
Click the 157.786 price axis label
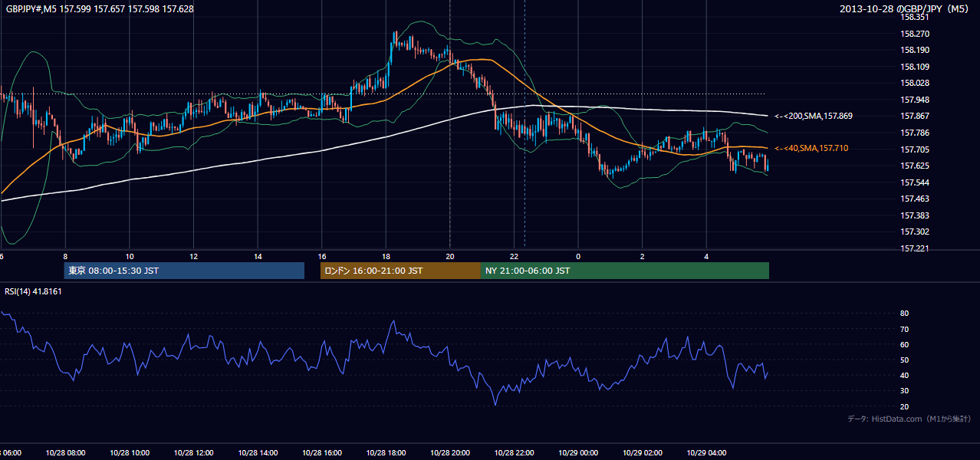pos(915,133)
